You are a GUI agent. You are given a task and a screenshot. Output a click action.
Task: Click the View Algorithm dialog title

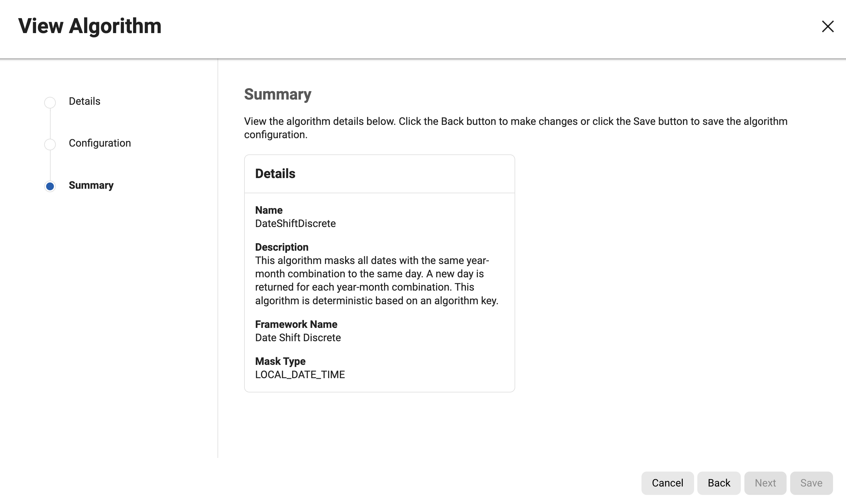tap(90, 26)
